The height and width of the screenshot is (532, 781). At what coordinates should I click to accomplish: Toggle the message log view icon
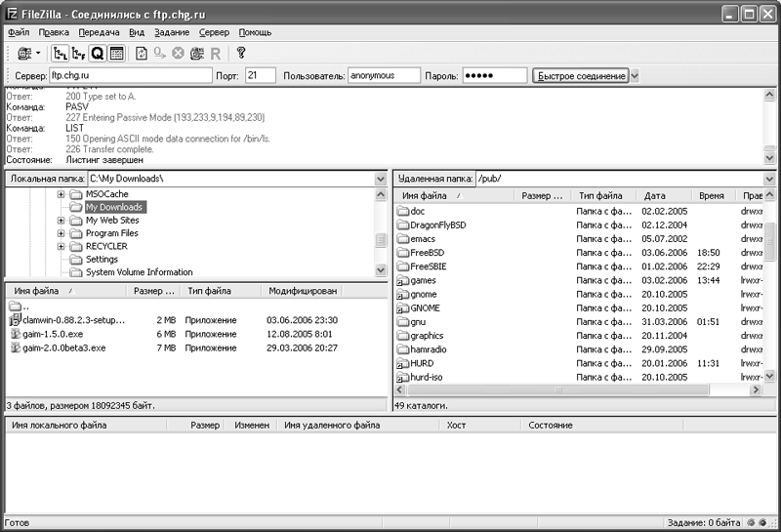point(115,53)
